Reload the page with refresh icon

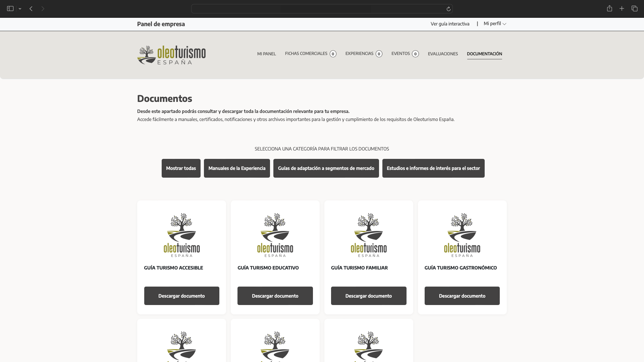[x=448, y=9]
